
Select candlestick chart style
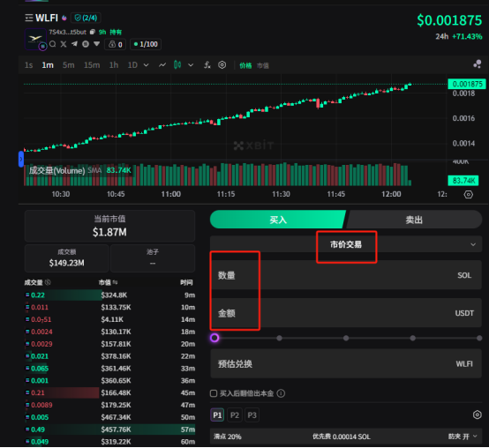tap(177, 64)
